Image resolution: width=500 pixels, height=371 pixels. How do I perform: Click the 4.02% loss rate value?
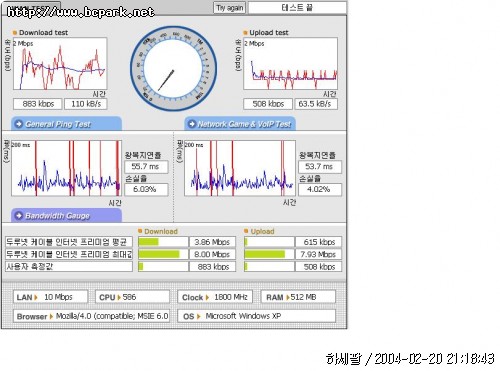pos(320,189)
